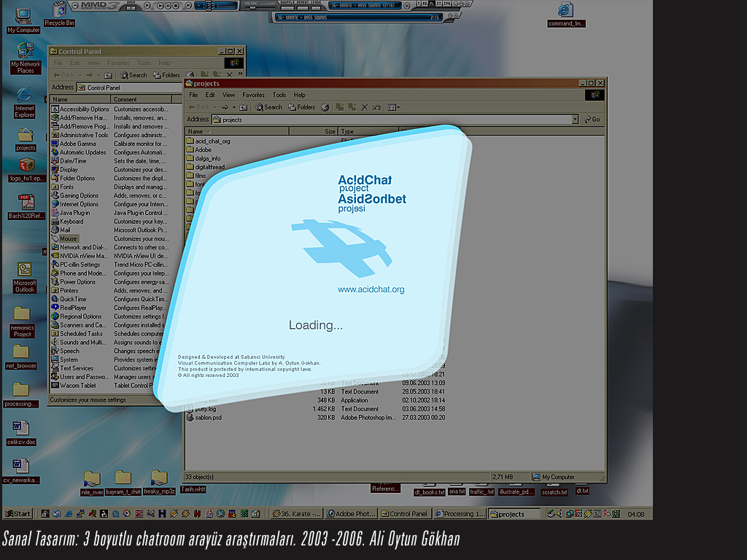Click the Delete (X) icon in projects toolbar
747x560 pixels.
(365, 107)
